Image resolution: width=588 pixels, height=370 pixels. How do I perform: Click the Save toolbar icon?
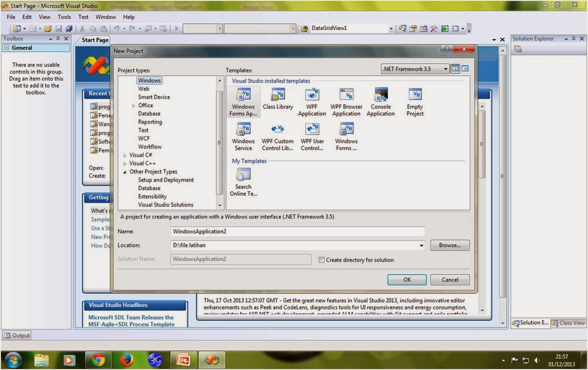pyautogui.click(x=59, y=28)
